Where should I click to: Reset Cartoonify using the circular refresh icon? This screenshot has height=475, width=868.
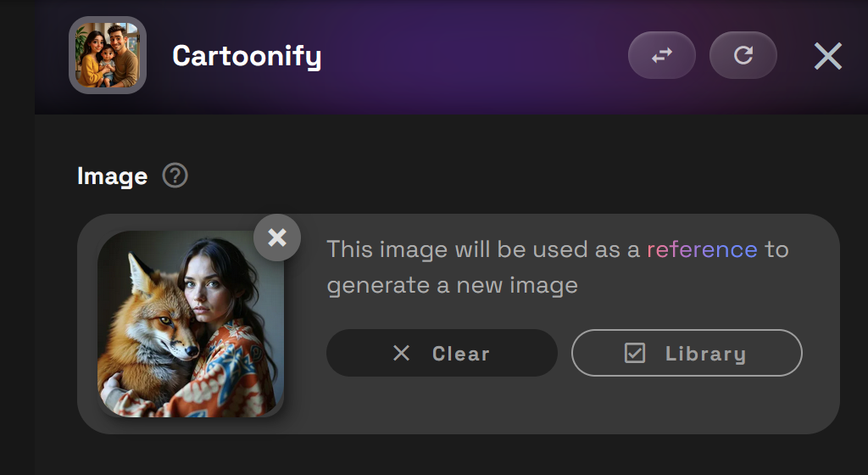click(x=743, y=55)
